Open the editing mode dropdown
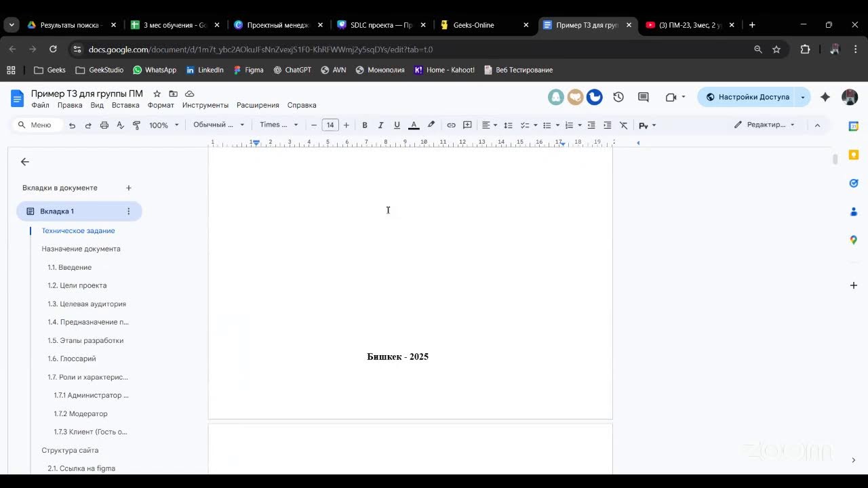The height and width of the screenshot is (488, 868). click(x=764, y=125)
